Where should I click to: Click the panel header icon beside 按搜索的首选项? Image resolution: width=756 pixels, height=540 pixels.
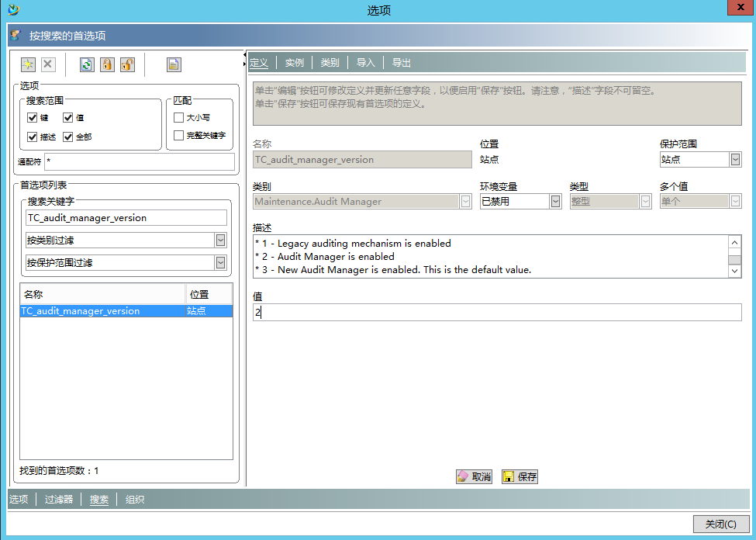coord(16,35)
